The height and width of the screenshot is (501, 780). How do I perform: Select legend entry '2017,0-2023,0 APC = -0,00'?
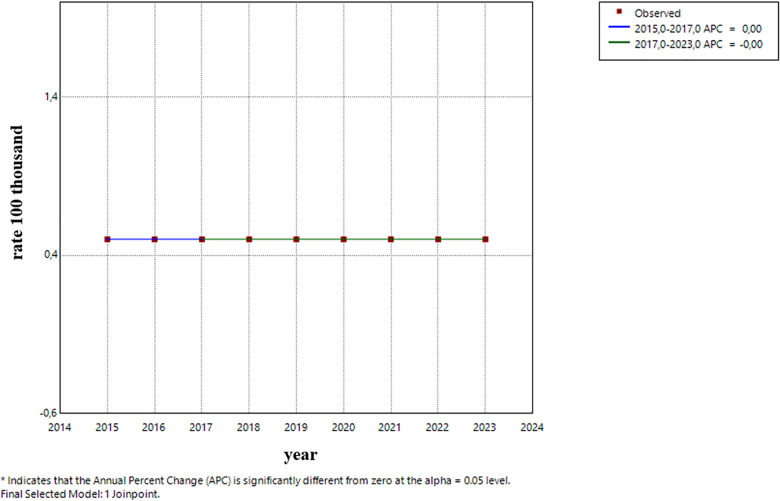(698, 44)
